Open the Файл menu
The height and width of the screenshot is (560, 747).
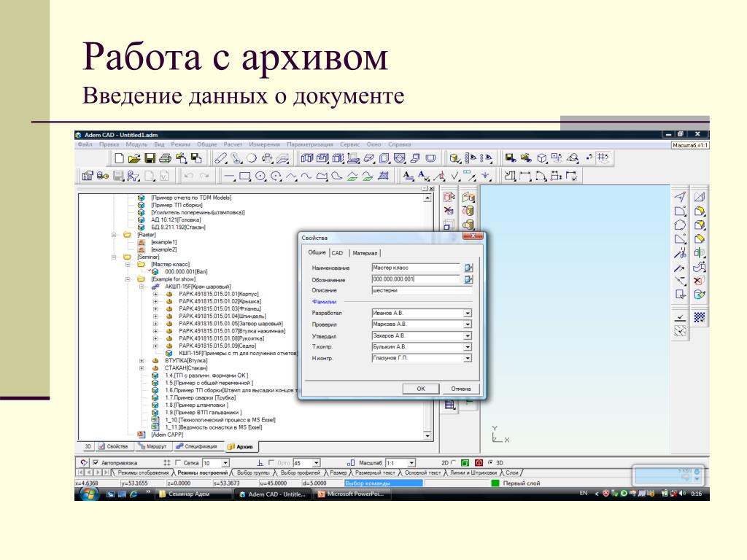(x=85, y=144)
